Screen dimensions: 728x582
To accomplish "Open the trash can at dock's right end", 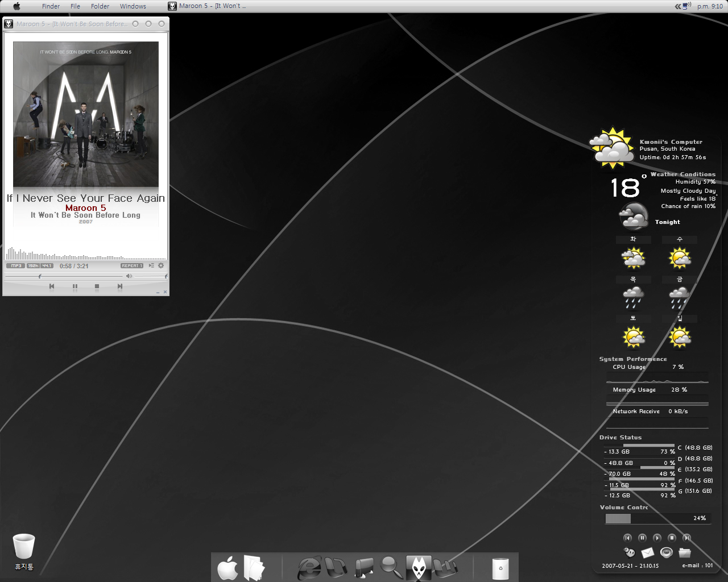I will pos(500,568).
